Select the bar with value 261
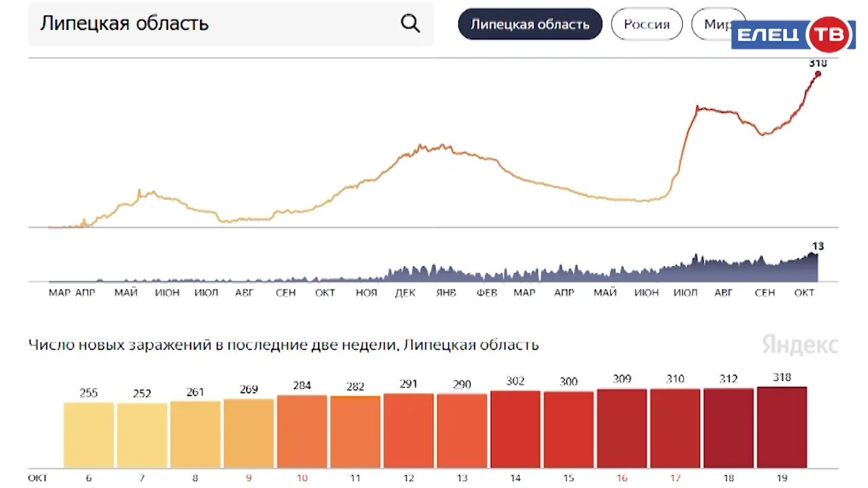 [x=195, y=434]
